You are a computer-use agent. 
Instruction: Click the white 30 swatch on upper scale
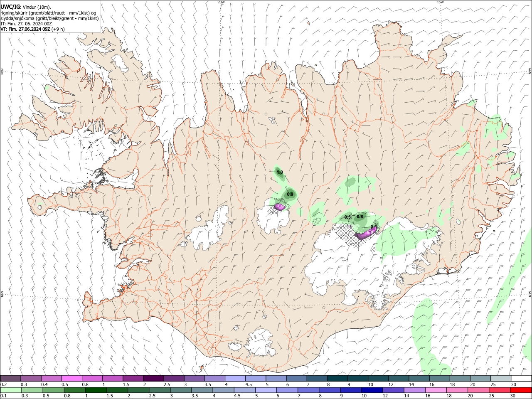[521, 378]
